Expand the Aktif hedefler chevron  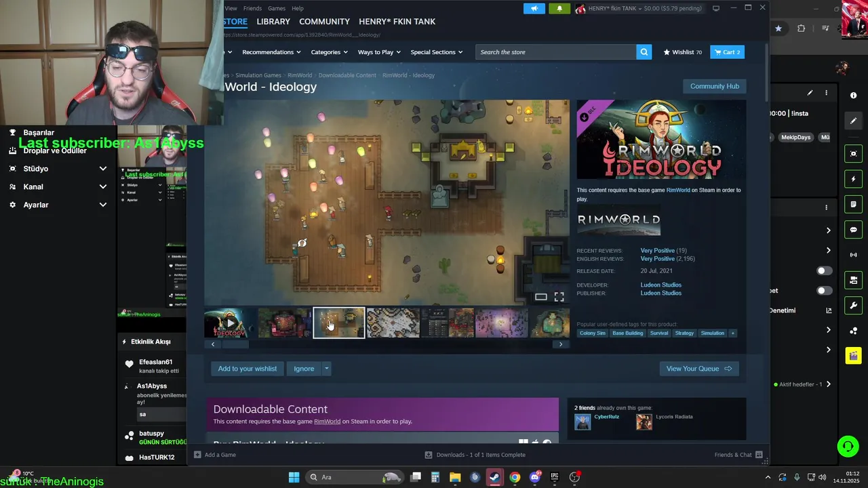(x=828, y=384)
